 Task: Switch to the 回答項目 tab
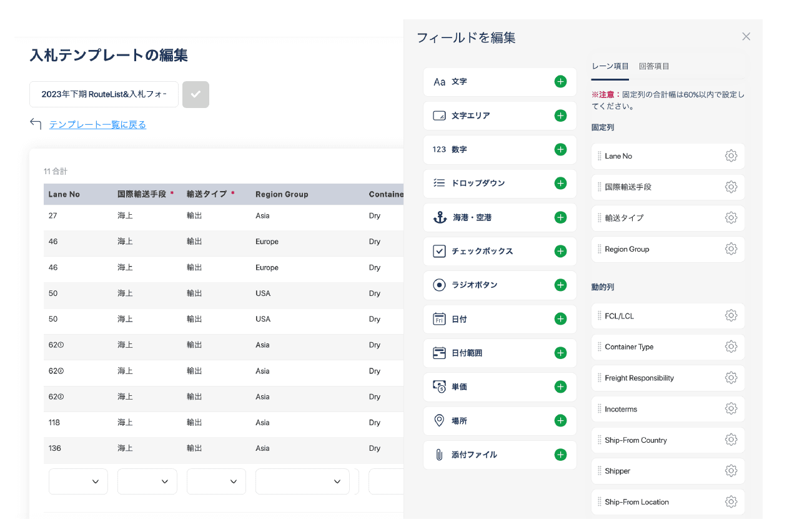[654, 66]
